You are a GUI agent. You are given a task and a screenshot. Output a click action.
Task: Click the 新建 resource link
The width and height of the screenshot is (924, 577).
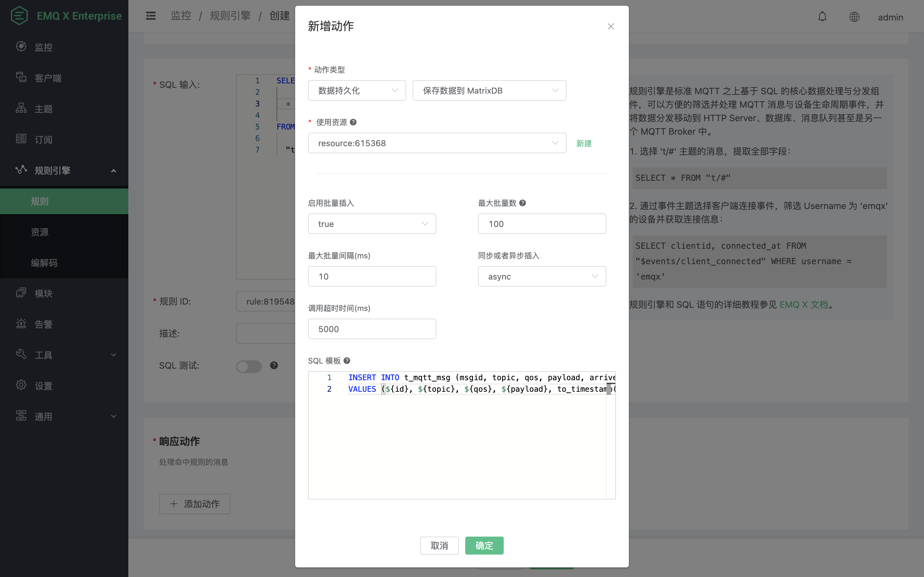[583, 144]
